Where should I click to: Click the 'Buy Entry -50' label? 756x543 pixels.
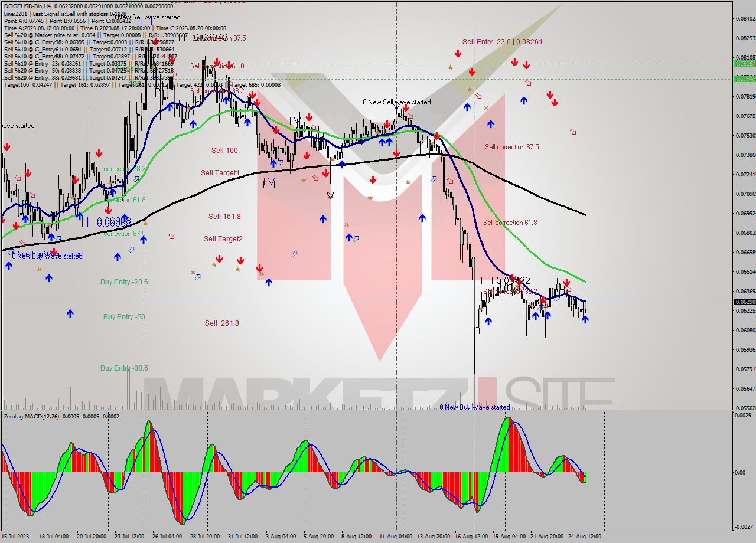(124, 316)
